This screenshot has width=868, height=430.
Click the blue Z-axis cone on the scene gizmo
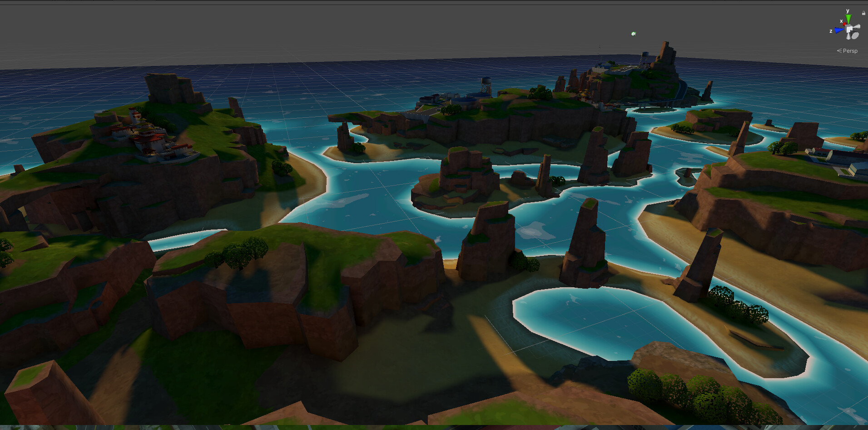[838, 30]
